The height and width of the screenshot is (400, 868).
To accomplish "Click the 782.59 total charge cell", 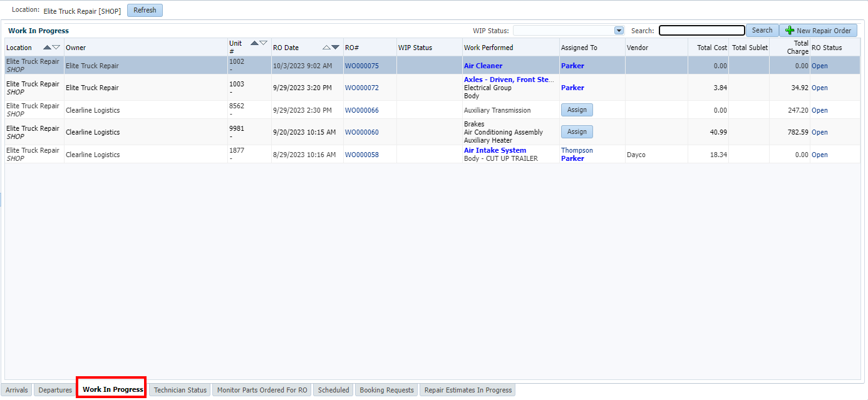I will pos(790,132).
